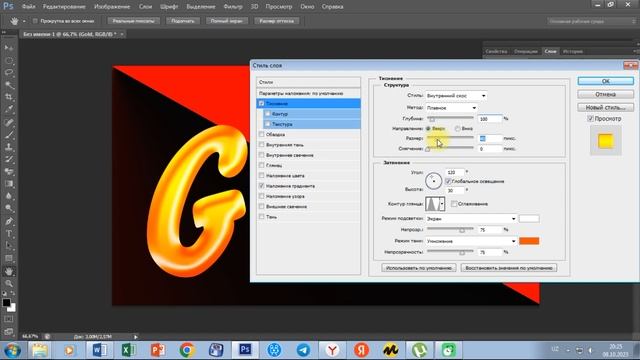Select the Eyedropper tool
Image resolution: width=640 pixels, height=360 pixels.
(x=9, y=109)
